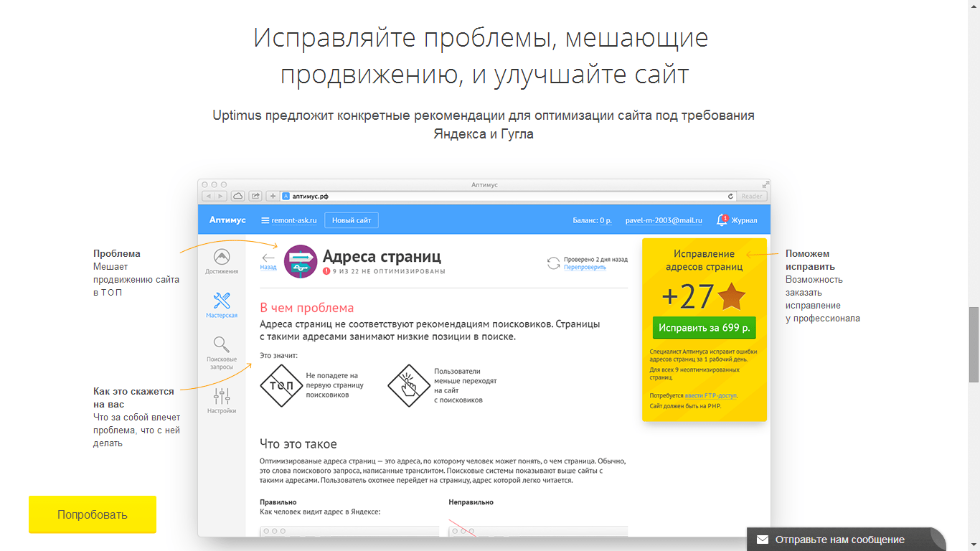The width and height of the screenshot is (980, 551).
Task: Click pavel-m-2003@mail.ru account link
Action: click(x=664, y=220)
